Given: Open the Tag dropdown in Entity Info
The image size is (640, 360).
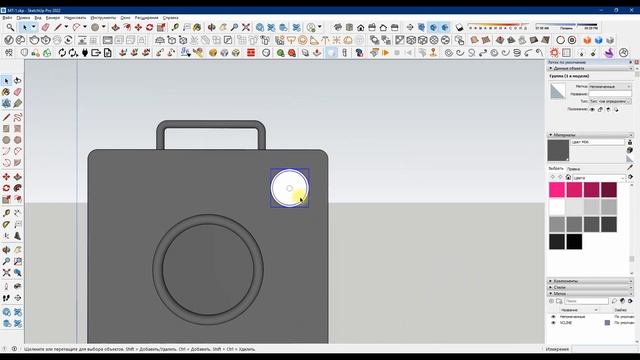Looking at the screenshot, I should pyautogui.click(x=610, y=87).
